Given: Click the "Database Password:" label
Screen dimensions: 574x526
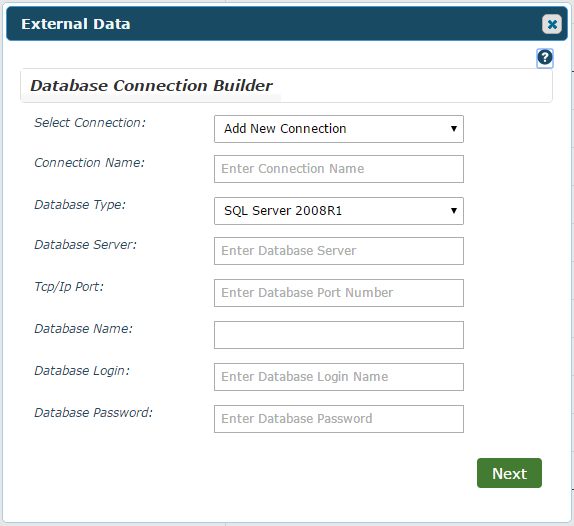Looking at the screenshot, I should tap(94, 413).
